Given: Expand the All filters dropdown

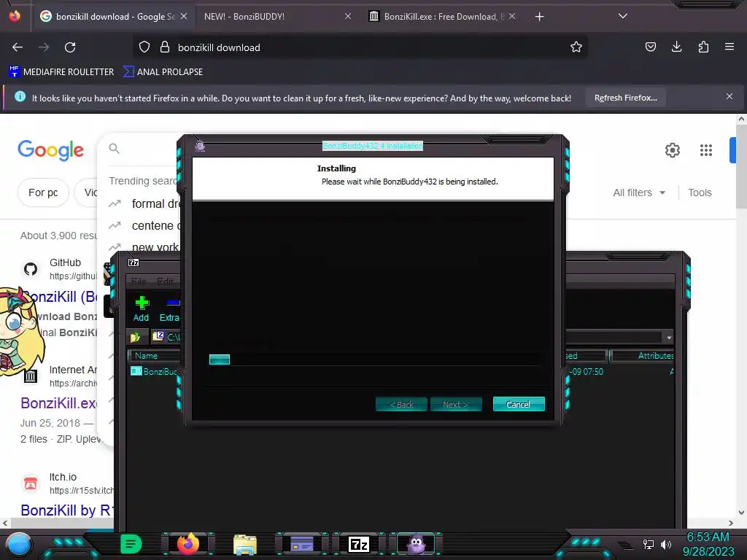Looking at the screenshot, I should pyautogui.click(x=638, y=192).
